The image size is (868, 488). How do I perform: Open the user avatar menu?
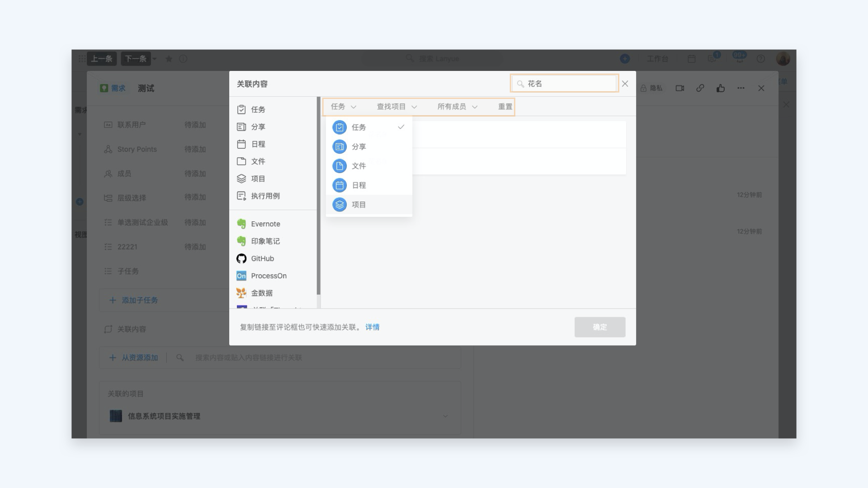[783, 58]
